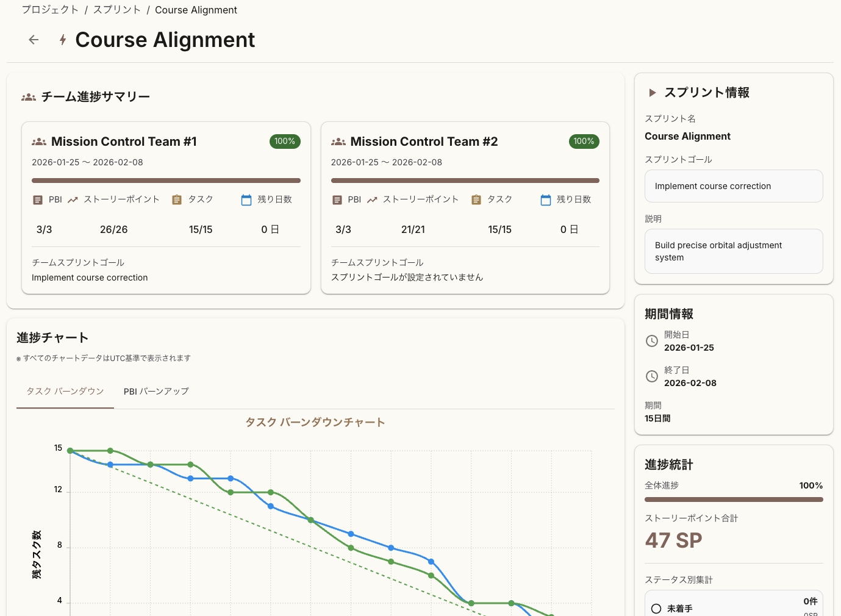Image resolution: width=841 pixels, height=616 pixels.
Task: Click the clipboard task icon in Team #2 card
Action: coord(476,200)
